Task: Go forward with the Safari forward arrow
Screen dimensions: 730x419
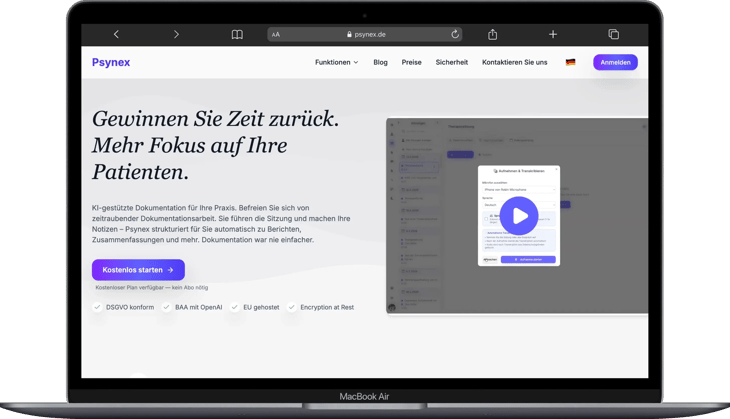Action: (x=176, y=34)
